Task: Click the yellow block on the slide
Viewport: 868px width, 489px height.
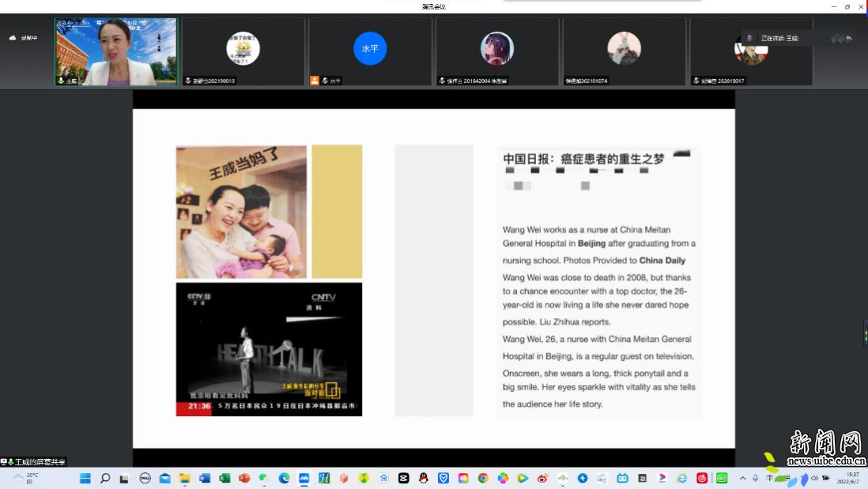Action: (337, 211)
